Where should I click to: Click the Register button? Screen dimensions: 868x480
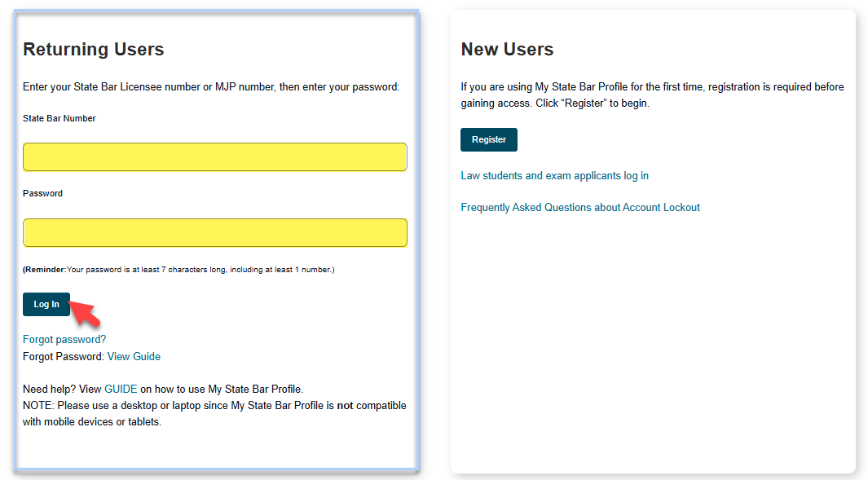point(488,139)
